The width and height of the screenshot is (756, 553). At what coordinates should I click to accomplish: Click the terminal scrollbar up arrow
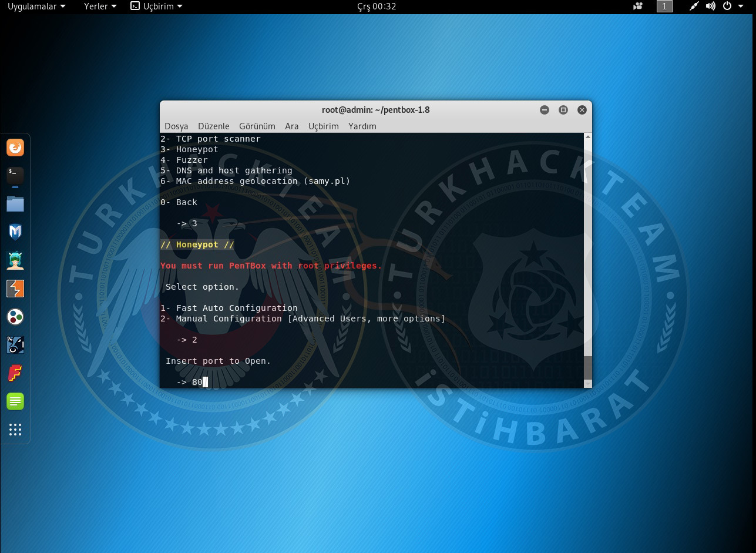pos(588,137)
